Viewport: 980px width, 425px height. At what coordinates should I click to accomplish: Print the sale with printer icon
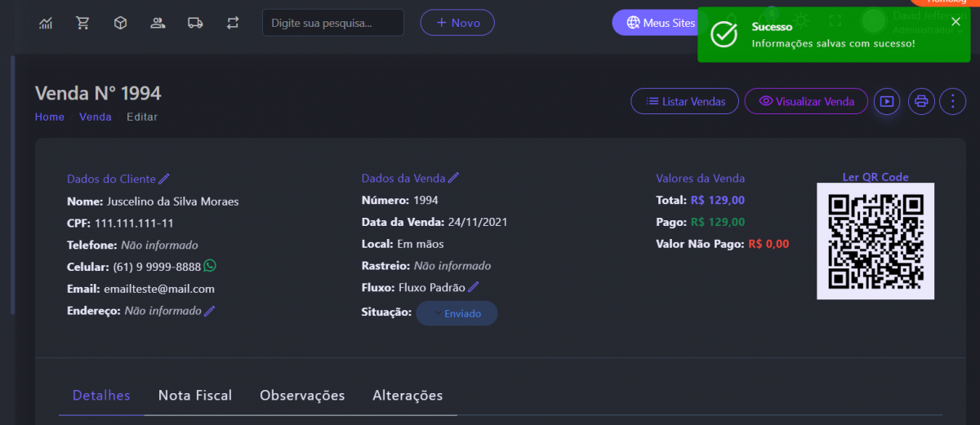921,101
